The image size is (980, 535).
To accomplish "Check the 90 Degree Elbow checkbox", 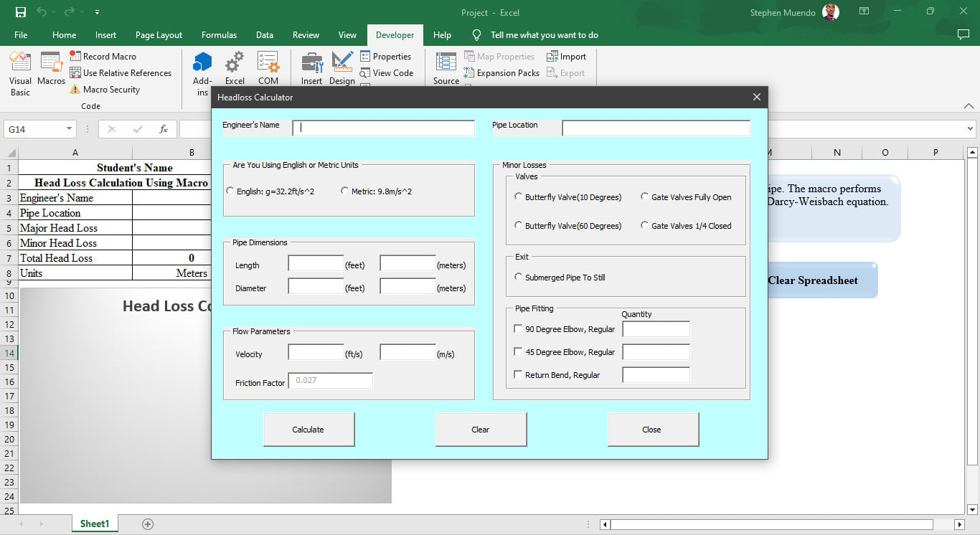I will [518, 329].
